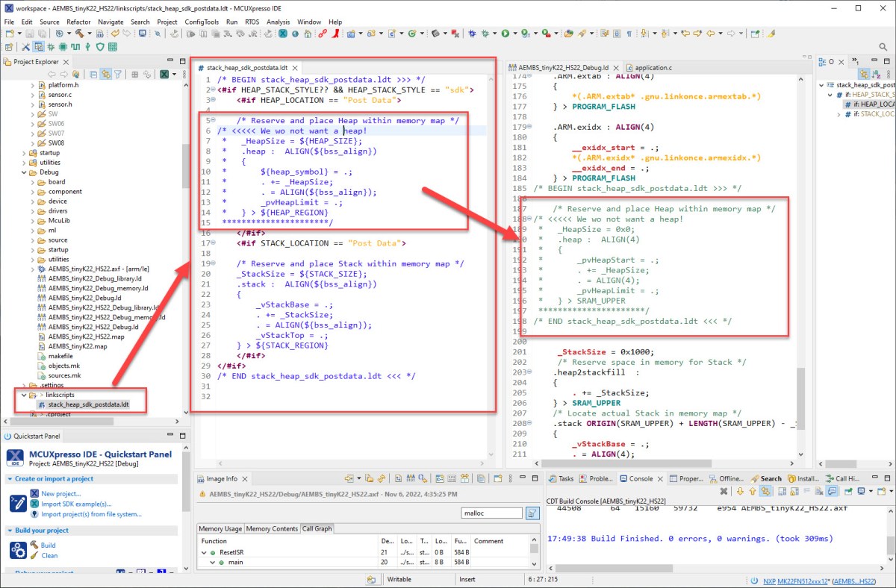Activate the Filter funnel in Project Explorer

[x=118, y=74]
